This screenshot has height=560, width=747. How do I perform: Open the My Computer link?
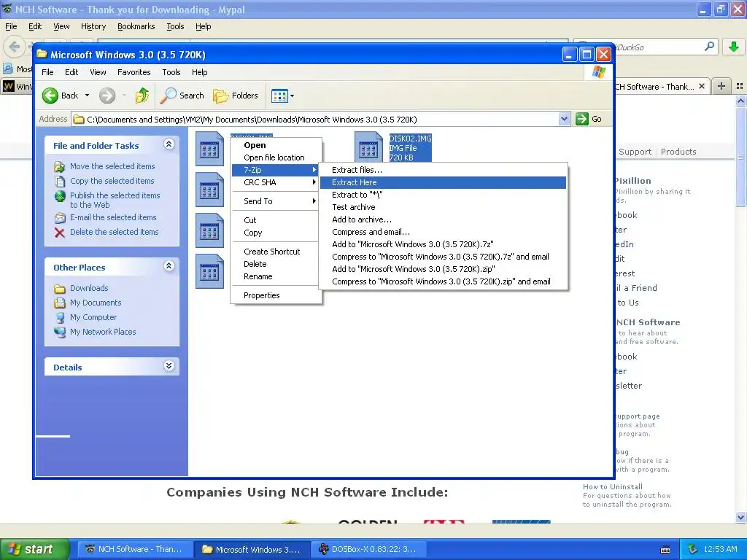click(x=93, y=318)
